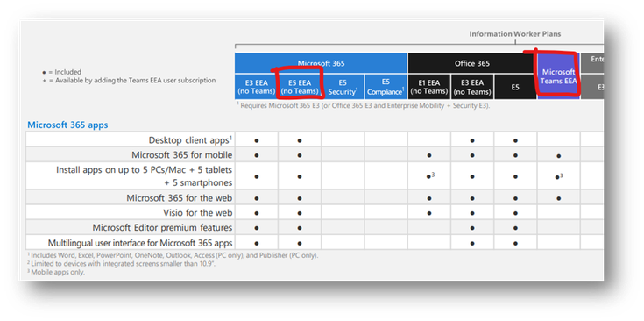Image resolution: width=644 pixels, height=321 pixels.
Task: Click Install apps bullet with superscript 3 in E1 EEA column
Action: [430, 176]
